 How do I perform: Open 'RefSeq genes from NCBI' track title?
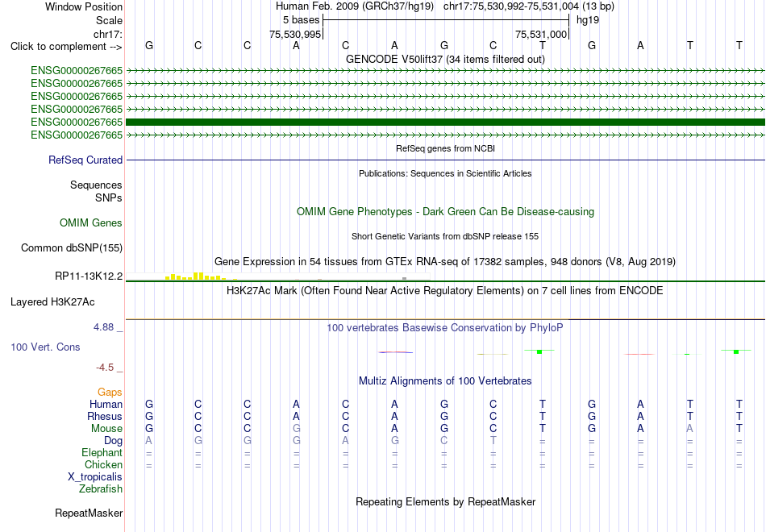[x=445, y=148]
